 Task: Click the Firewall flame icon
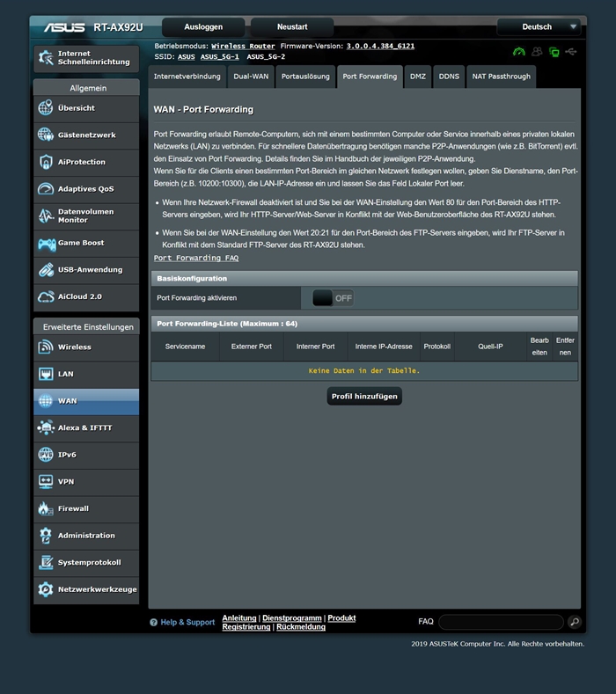46,508
